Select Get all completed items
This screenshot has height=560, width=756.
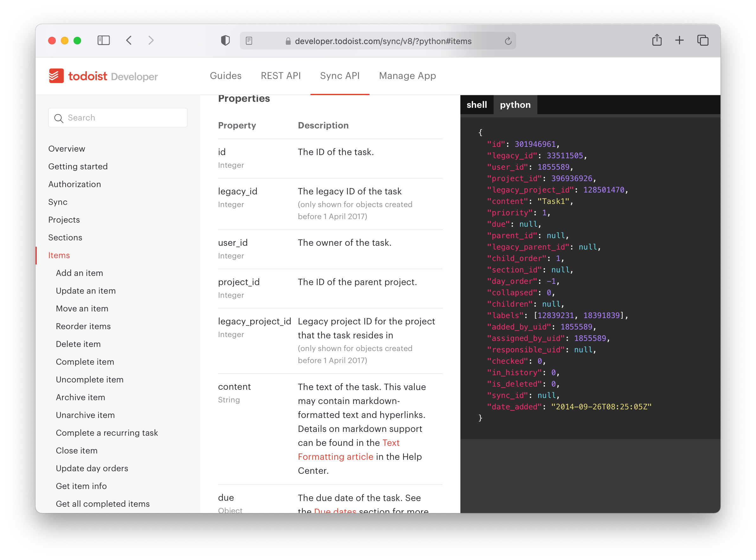click(103, 504)
